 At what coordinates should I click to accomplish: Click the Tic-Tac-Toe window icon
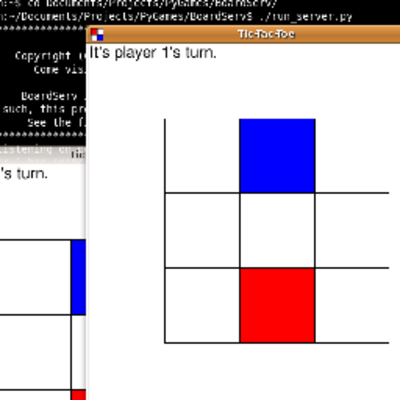coord(97,34)
